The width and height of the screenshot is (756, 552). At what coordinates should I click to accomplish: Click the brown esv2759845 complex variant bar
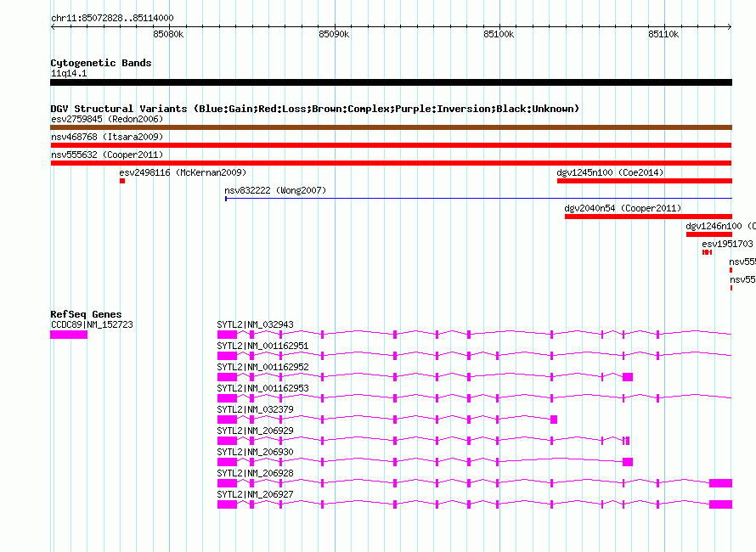pos(391,127)
